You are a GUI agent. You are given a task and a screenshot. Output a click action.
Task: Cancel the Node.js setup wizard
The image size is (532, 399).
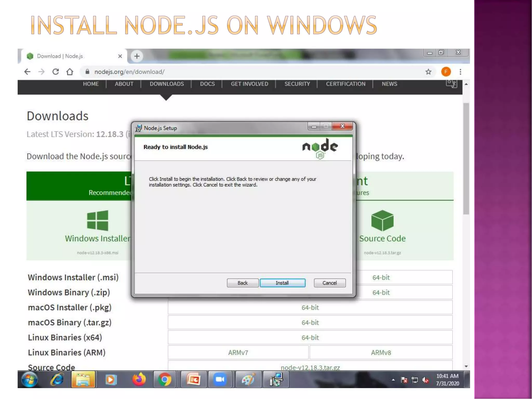(329, 283)
